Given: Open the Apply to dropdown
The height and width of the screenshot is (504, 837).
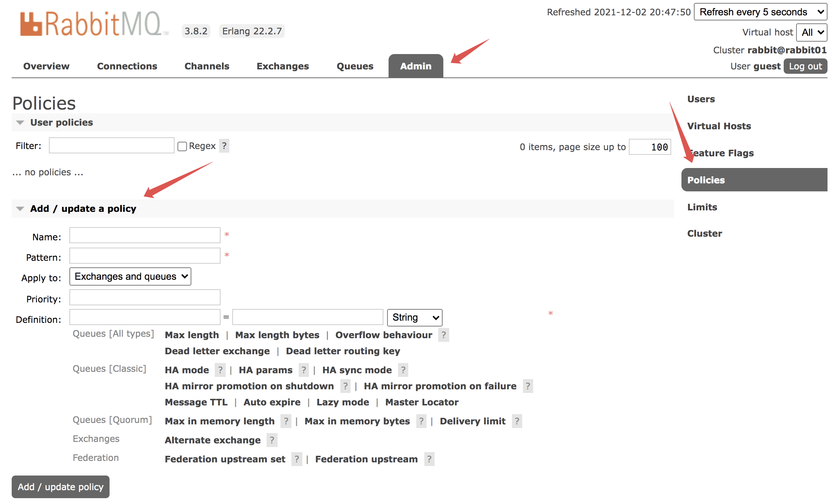Looking at the screenshot, I should click(x=130, y=276).
